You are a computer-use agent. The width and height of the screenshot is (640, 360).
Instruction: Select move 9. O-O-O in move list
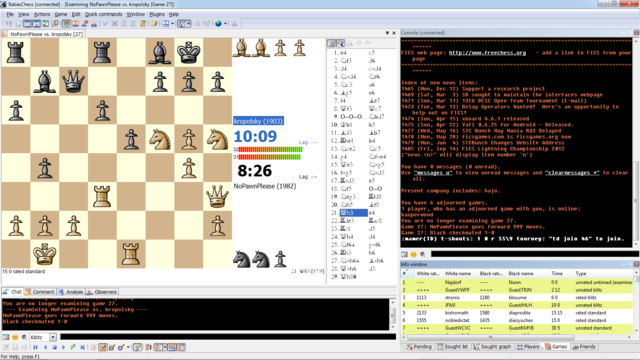(x=351, y=117)
